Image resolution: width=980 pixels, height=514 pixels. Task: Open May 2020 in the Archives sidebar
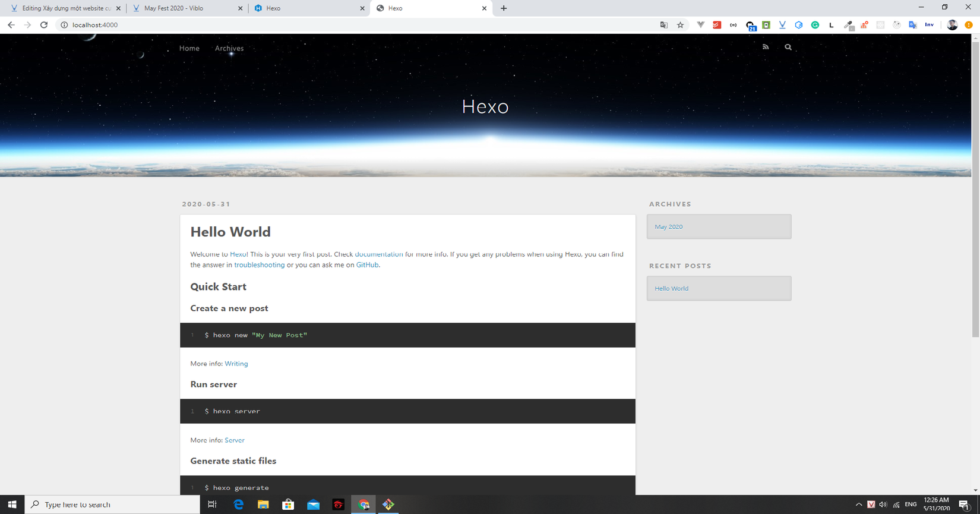(669, 226)
